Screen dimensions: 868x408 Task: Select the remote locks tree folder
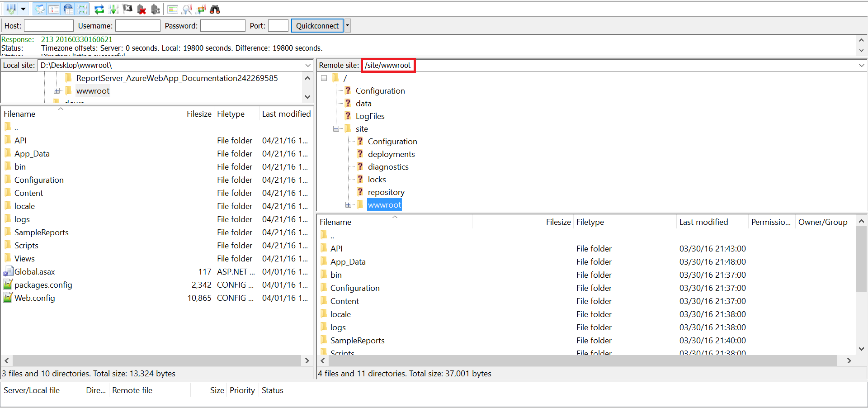click(x=377, y=180)
